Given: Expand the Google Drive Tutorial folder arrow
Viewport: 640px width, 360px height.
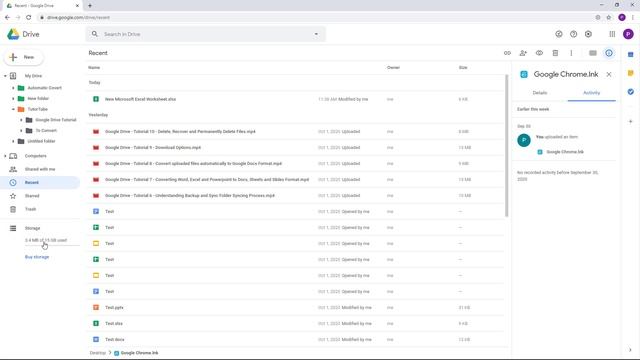Looking at the screenshot, I should point(21,120).
